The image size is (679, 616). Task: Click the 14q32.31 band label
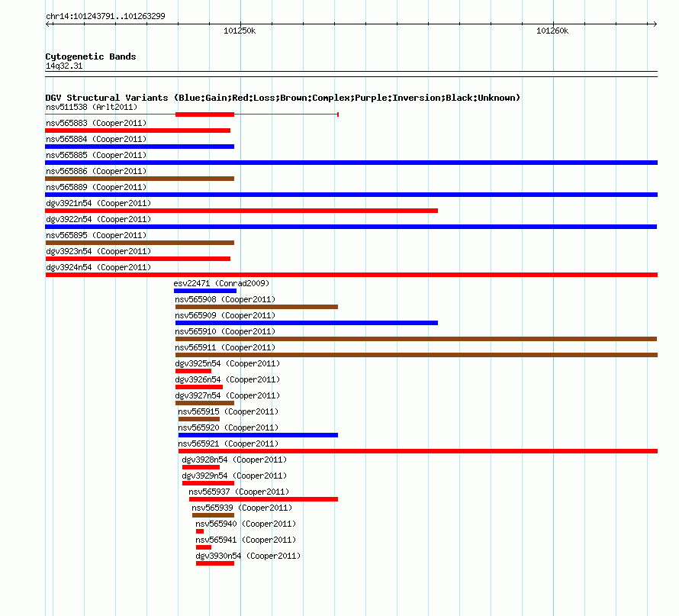click(x=64, y=66)
